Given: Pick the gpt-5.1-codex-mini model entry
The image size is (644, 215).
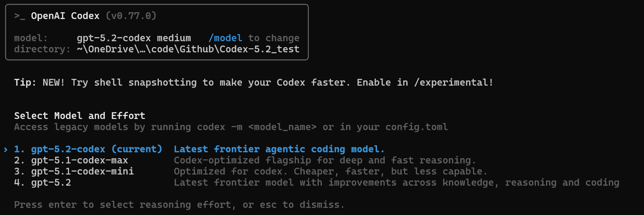Looking at the screenshot, I should pyautogui.click(x=82, y=171).
